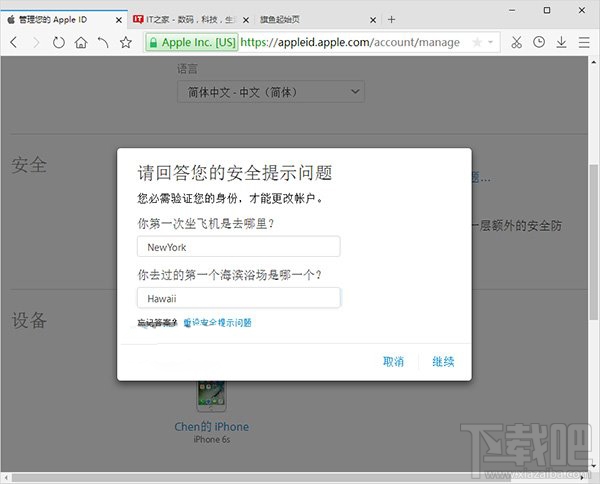Open browsing history clock icon
The height and width of the screenshot is (484, 600).
(x=539, y=42)
